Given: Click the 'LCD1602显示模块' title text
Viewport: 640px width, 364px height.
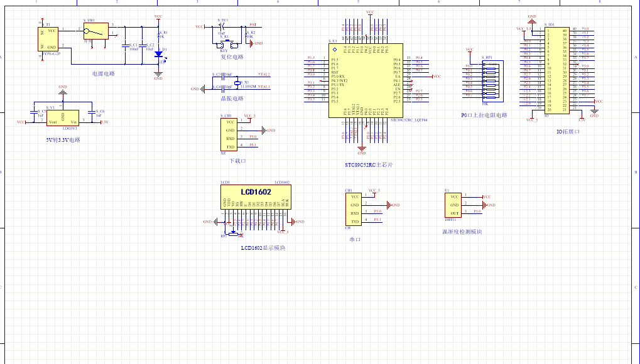Looking at the screenshot, I should click(x=263, y=248).
